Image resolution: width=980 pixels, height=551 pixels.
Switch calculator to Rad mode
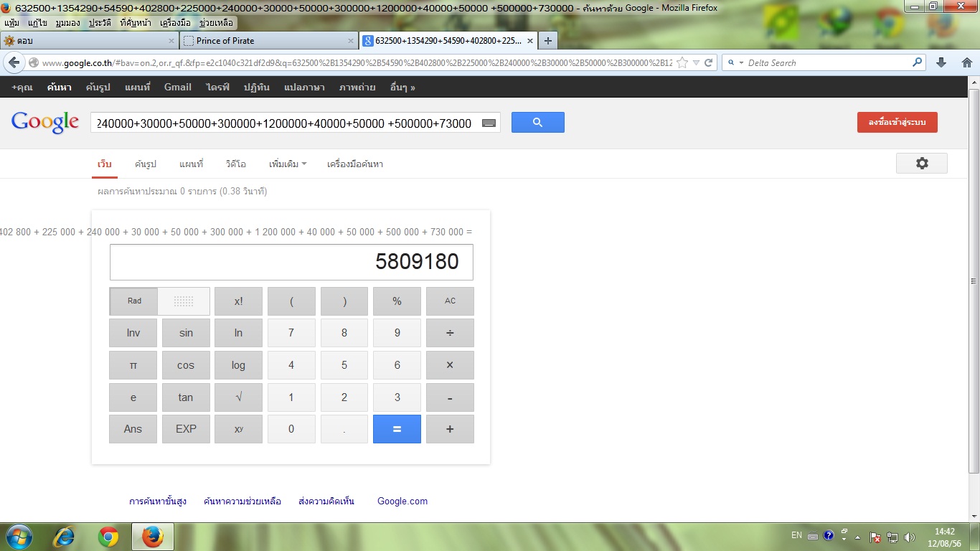coord(134,301)
